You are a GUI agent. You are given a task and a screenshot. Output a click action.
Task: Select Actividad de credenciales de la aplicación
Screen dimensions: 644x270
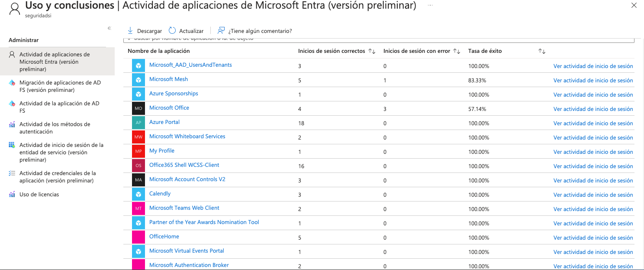(x=58, y=177)
